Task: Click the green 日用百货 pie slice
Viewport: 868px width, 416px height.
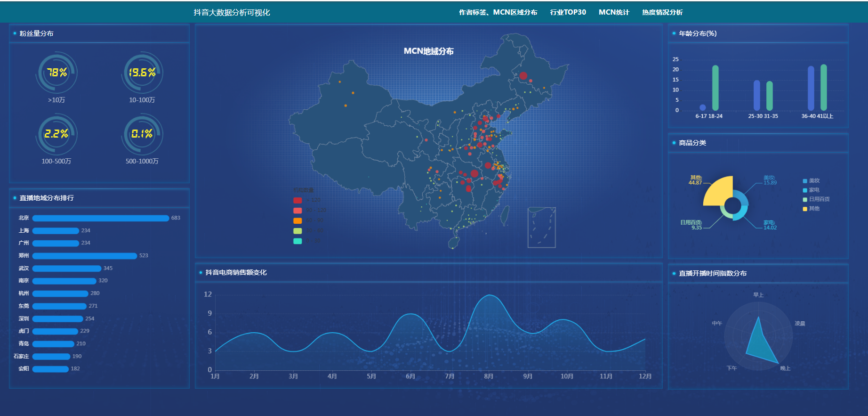Action: click(x=725, y=213)
